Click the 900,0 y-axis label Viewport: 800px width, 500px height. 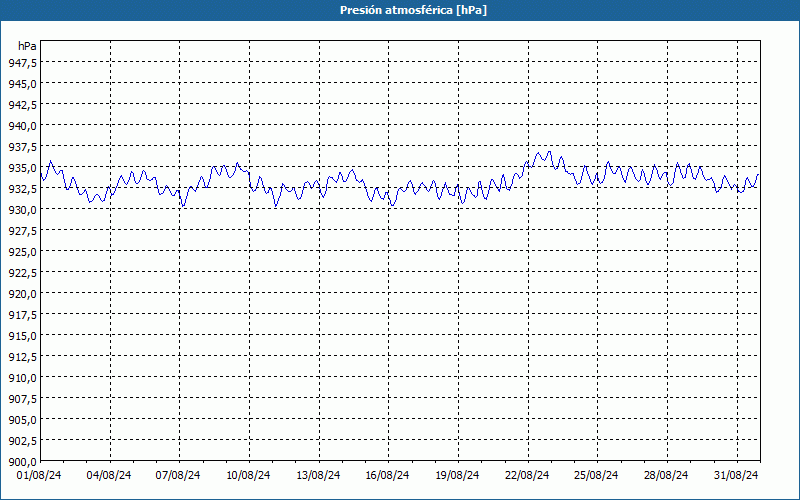(22, 462)
